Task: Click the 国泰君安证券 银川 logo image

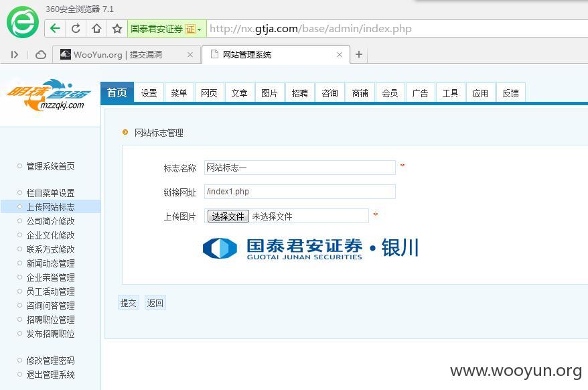Action: point(311,248)
